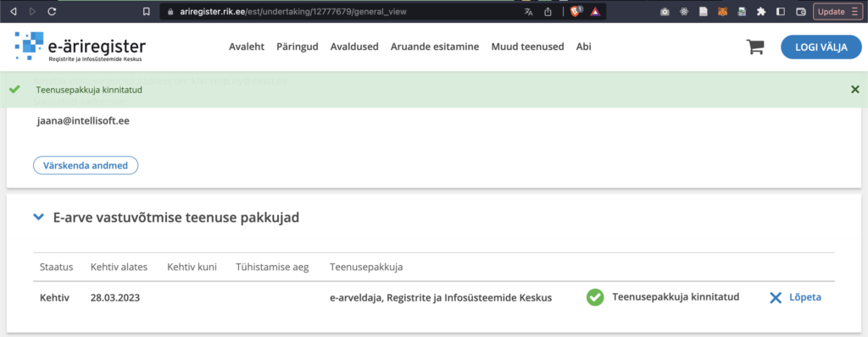The height and width of the screenshot is (337, 868).
Task: Click the browser forward arrow
Action: tap(32, 11)
